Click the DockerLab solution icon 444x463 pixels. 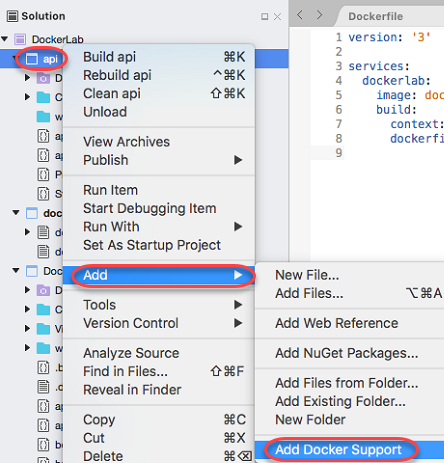20,39
